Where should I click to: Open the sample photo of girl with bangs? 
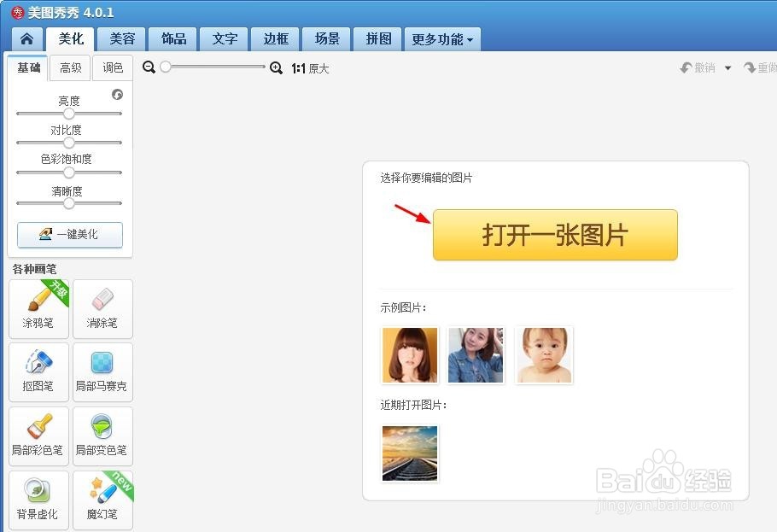pos(410,355)
